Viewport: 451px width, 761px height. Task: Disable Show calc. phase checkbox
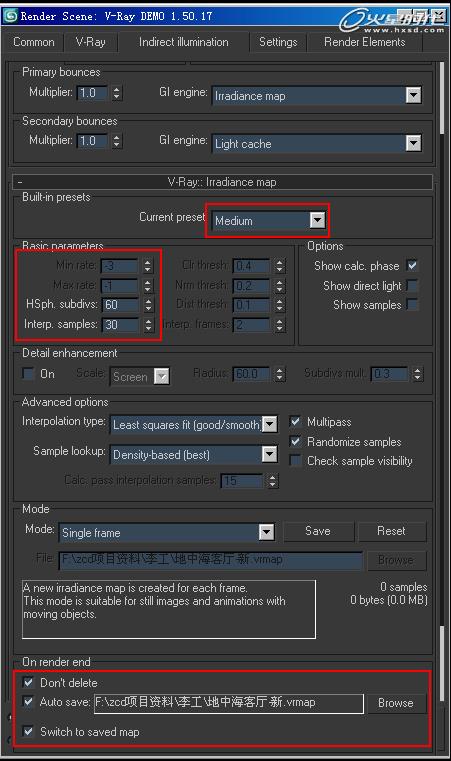point(412,266)
